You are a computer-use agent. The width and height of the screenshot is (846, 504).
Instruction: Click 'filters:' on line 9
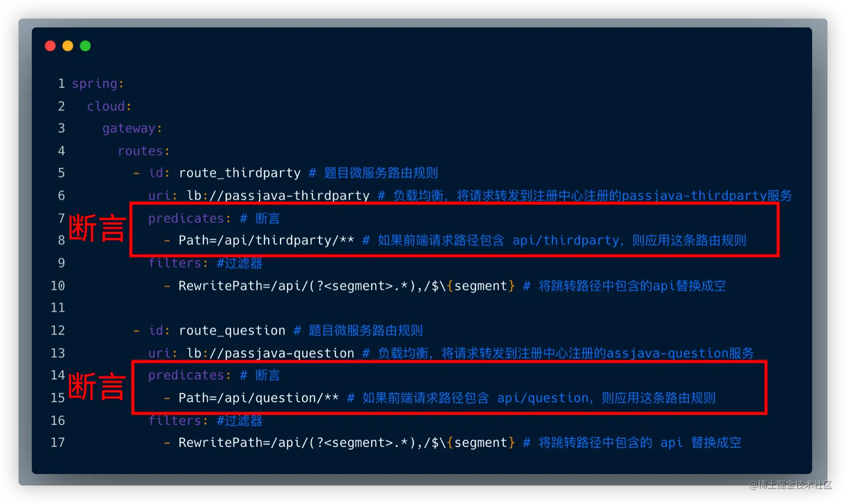point(178,263)
